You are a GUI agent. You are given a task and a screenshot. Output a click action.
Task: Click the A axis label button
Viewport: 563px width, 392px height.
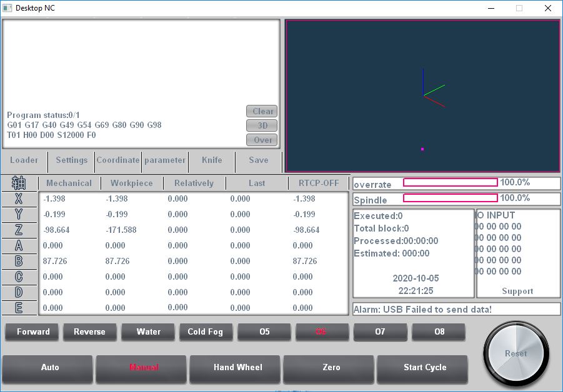point(19,246)
